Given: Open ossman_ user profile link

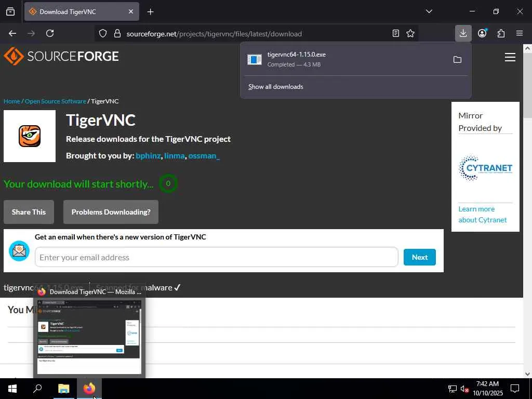Looking at the screenshot, I should click(x=204, y=156).
